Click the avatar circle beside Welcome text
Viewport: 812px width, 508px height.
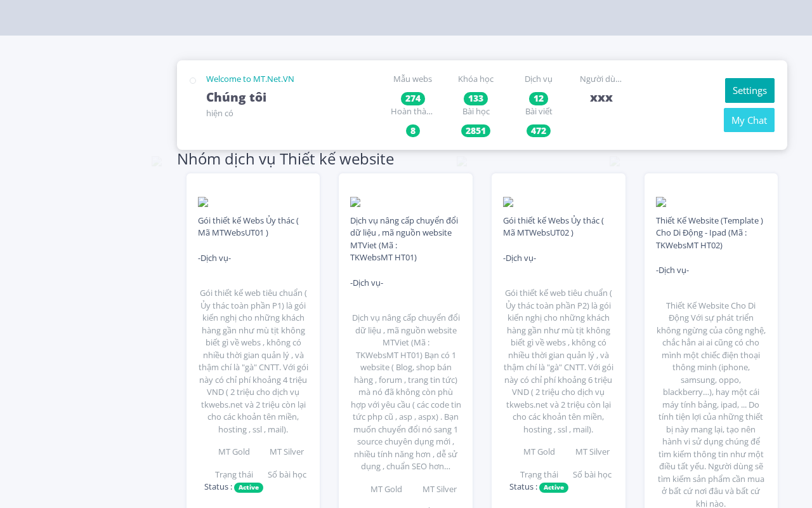coord(193,81)
